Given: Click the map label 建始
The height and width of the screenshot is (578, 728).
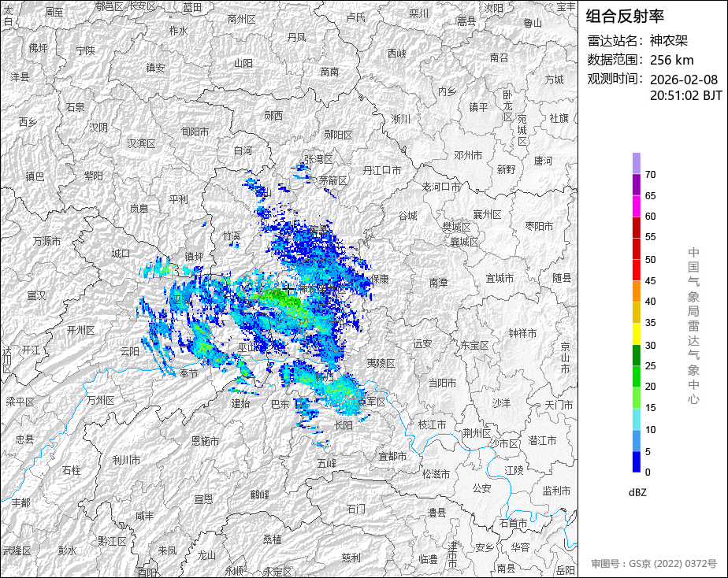Looking at the screenshot, I should pos(240,403).
